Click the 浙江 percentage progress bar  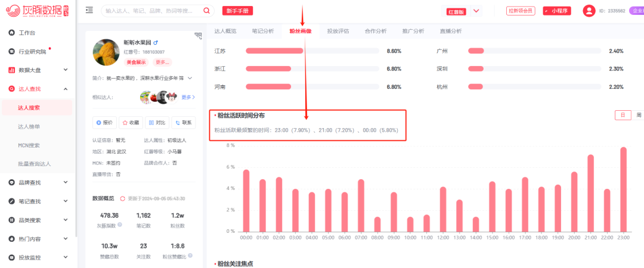click(312, 69)
